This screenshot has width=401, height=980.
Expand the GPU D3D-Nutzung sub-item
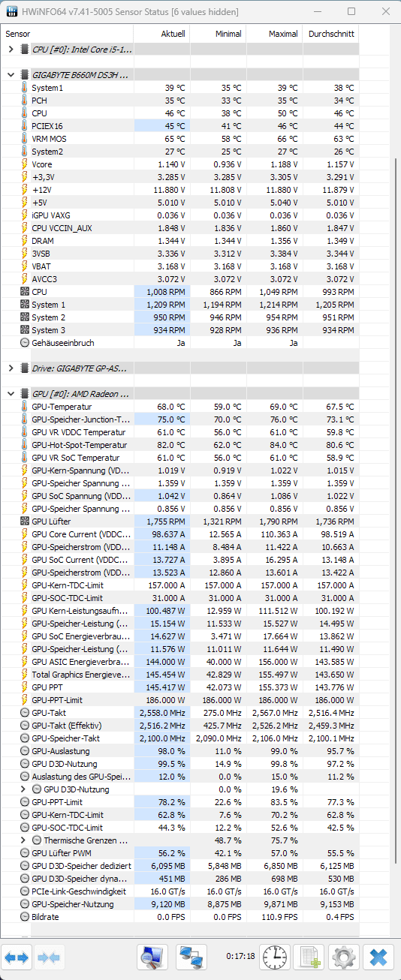click(23, 789)
